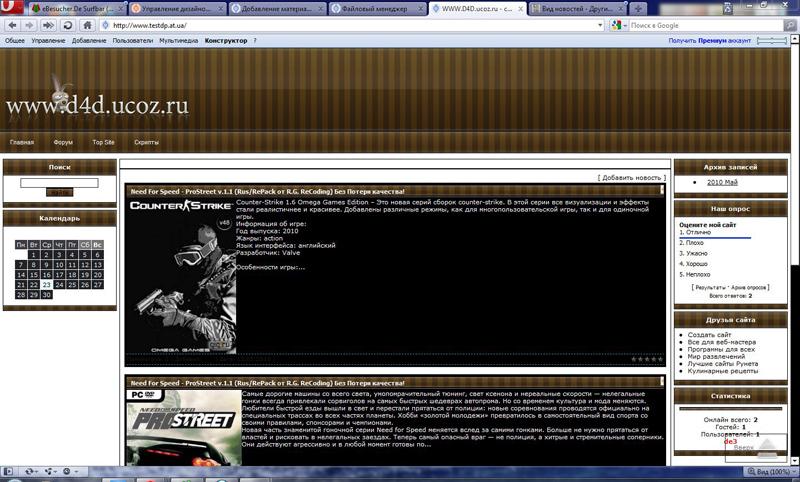Click the Главная site menu link
800x482 pixels.
pos(22,142)
